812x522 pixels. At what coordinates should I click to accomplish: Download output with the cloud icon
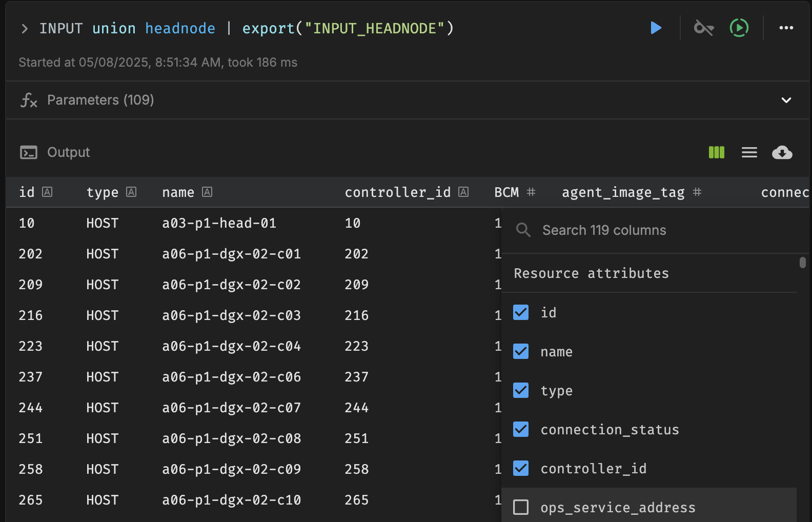tap(782, 152)
